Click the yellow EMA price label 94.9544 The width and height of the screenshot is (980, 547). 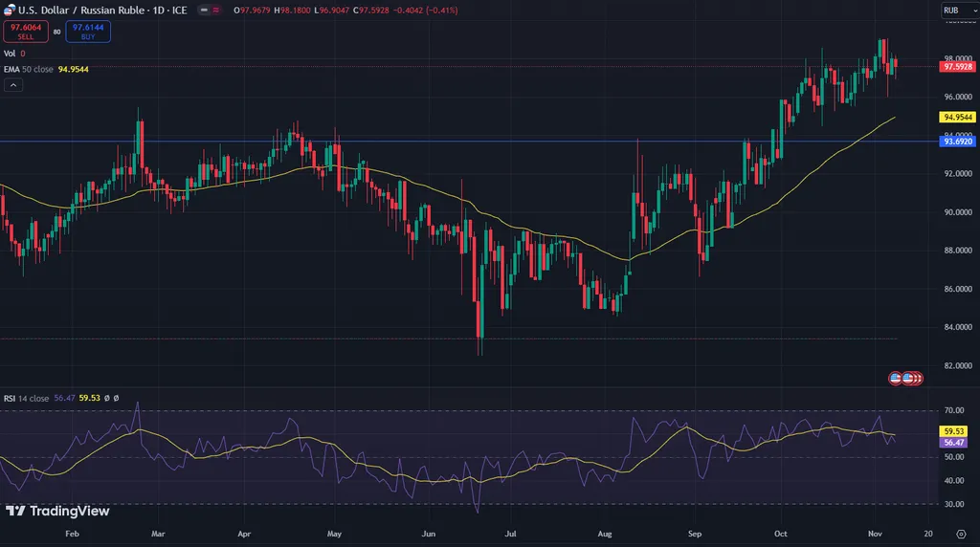pos(957,117)
